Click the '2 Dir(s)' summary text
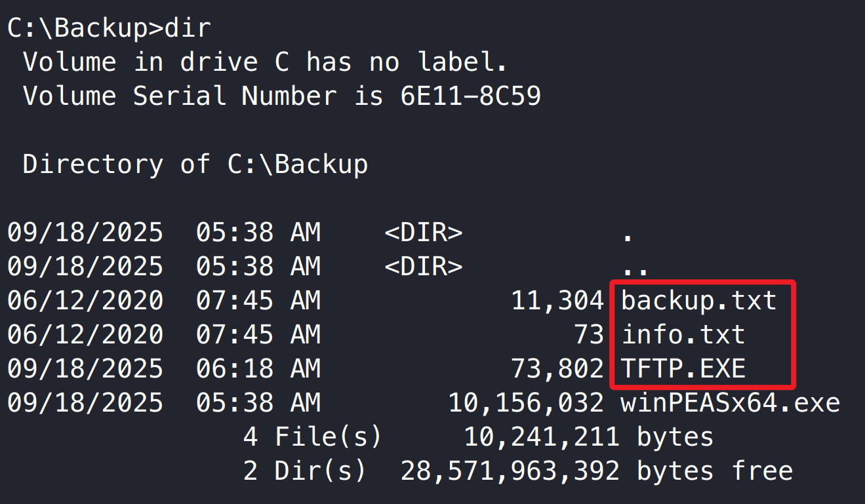This screenshot has height=504, width=865. [304, 471]
